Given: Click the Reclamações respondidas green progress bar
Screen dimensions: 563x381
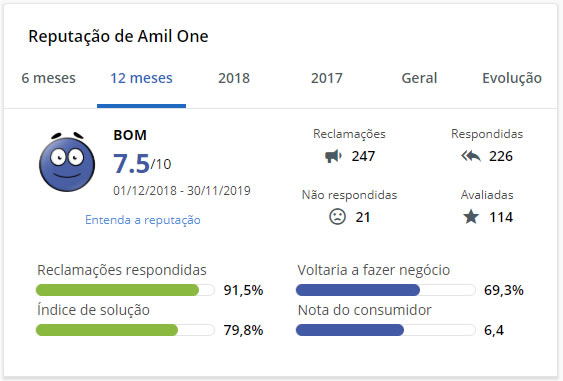Looking at the screenshot, I should click(x=125, y=290).
